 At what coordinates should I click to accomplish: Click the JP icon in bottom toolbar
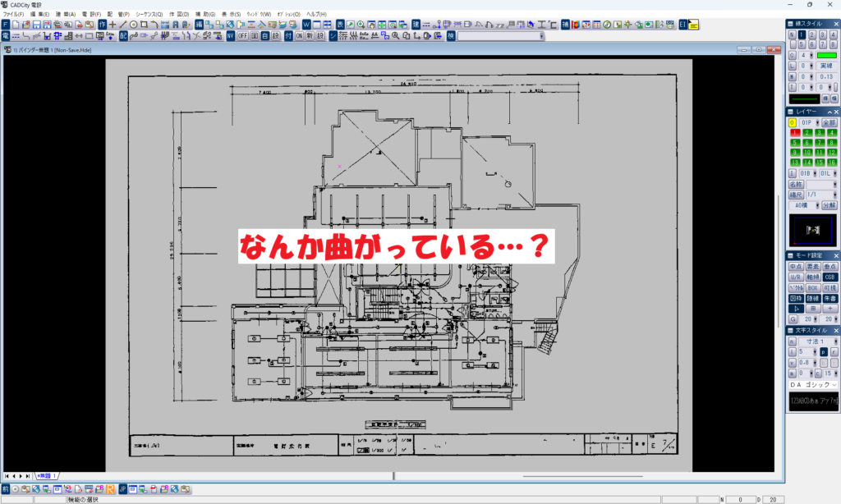pyautogui.click(x=123, y=489)
